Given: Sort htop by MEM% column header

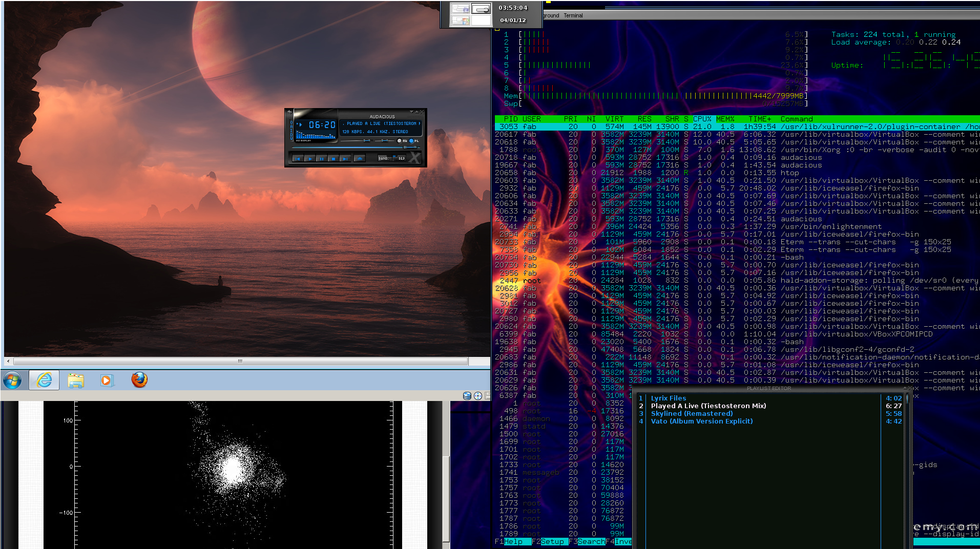Looking at the screenshot, I should point(725,119).
